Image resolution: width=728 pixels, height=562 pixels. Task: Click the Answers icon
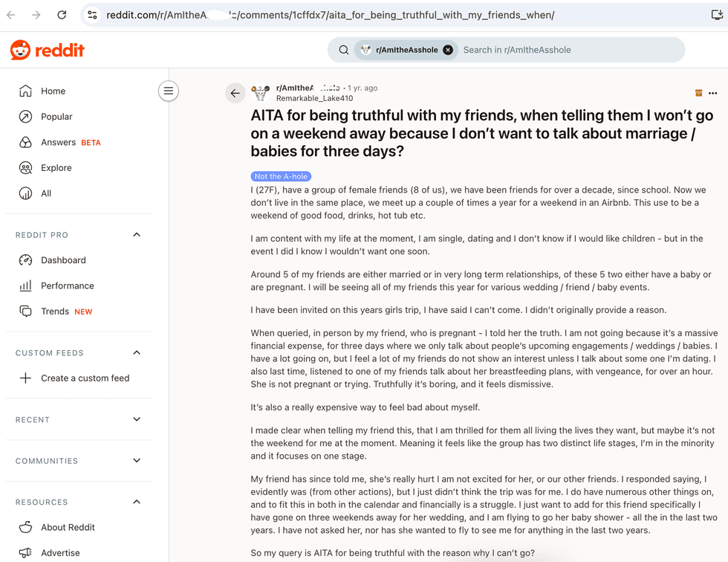click(25, 142)
